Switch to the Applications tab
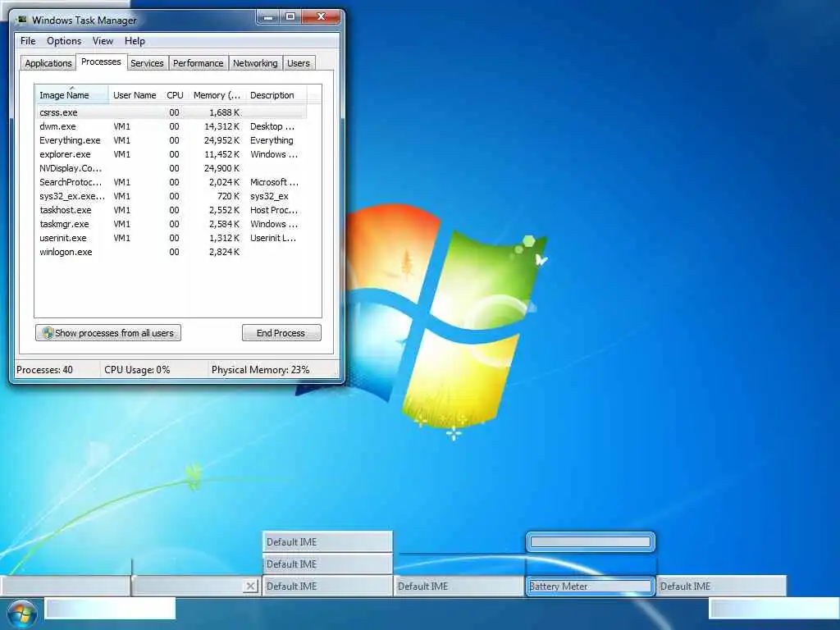This screenshot has width=840, height=630. tap(48, 63)
